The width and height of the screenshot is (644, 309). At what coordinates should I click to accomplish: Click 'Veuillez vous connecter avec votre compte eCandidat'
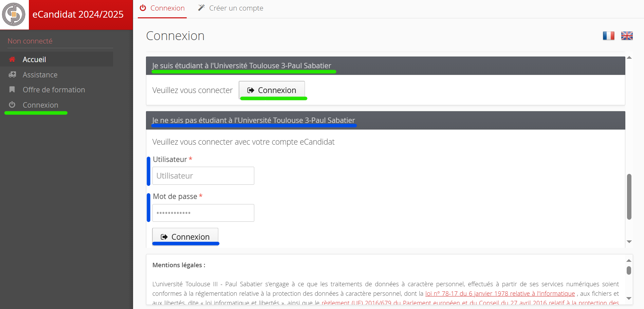coord(243,142)
